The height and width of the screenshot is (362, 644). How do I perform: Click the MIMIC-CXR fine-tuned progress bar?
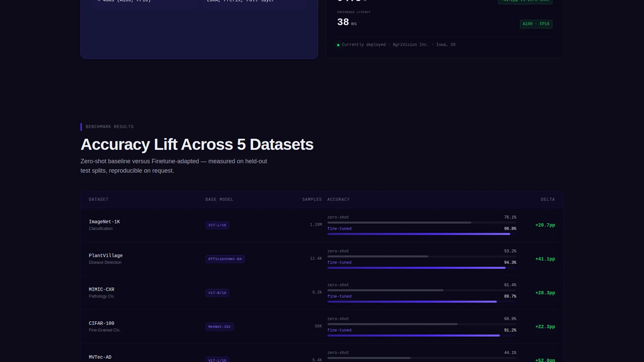[x=422, y=302]
